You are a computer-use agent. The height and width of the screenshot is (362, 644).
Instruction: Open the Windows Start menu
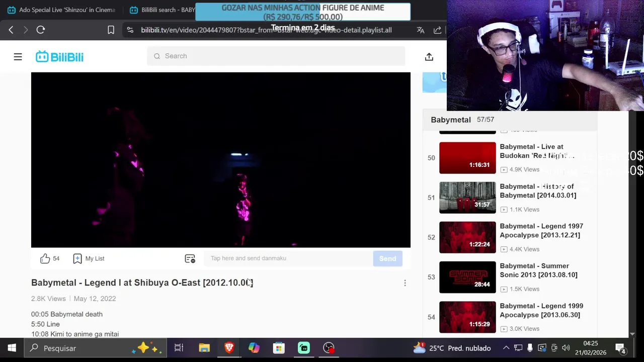coord(12,348)
